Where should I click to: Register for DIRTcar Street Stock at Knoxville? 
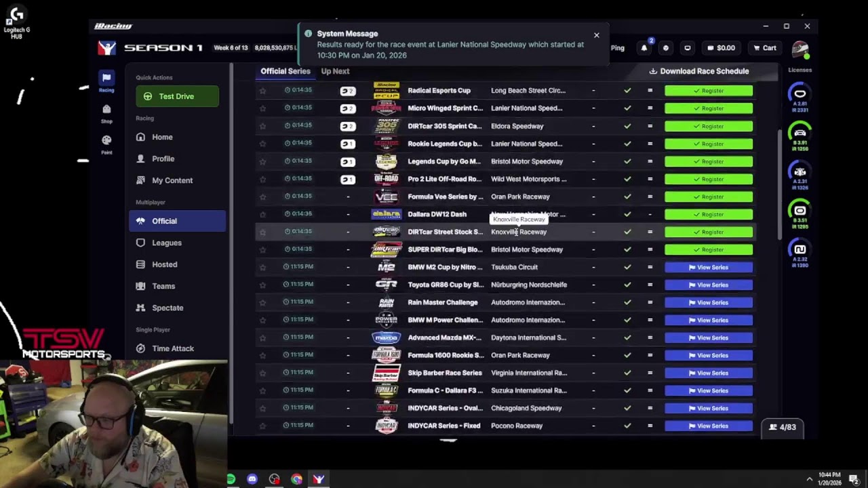(709, 232)
